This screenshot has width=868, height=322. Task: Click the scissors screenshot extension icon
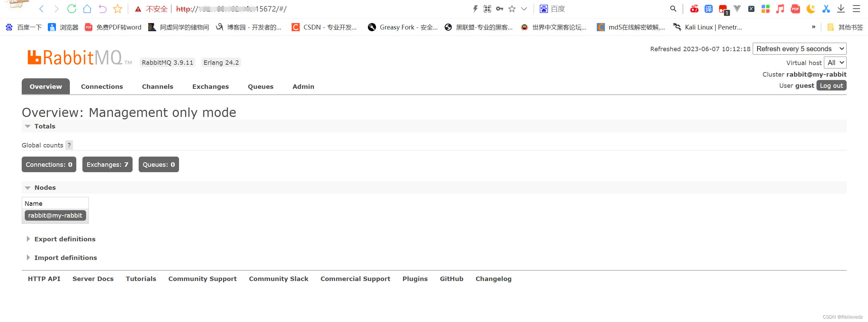click(x=826, y=9)
